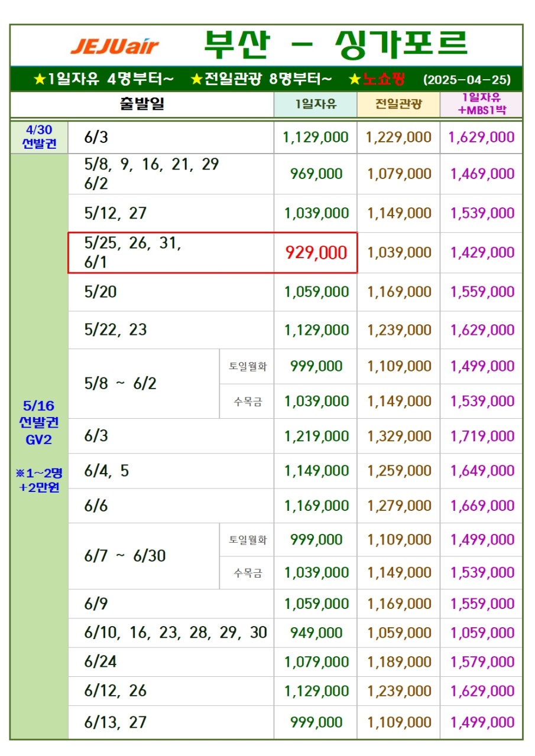Click the departure dates 5/8, 9, 16, 21, 29
This screenshot has height=756, width=535.
pos(152,165)
